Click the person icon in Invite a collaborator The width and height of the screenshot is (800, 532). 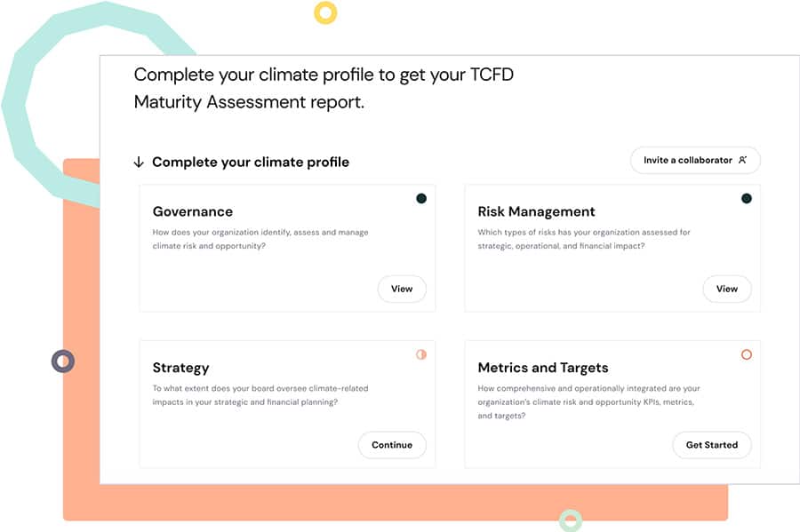[x=743, y=160]
